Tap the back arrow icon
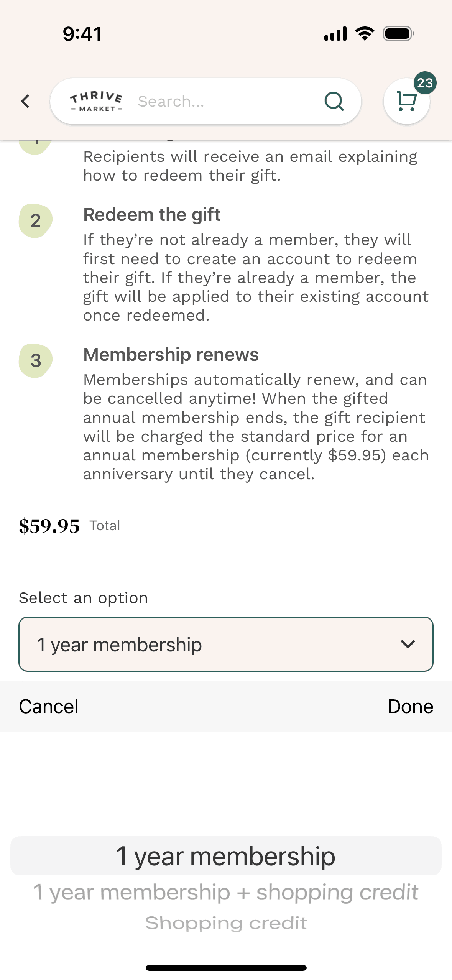The height and width of the screenshot is (980, 452). point(25,102)
